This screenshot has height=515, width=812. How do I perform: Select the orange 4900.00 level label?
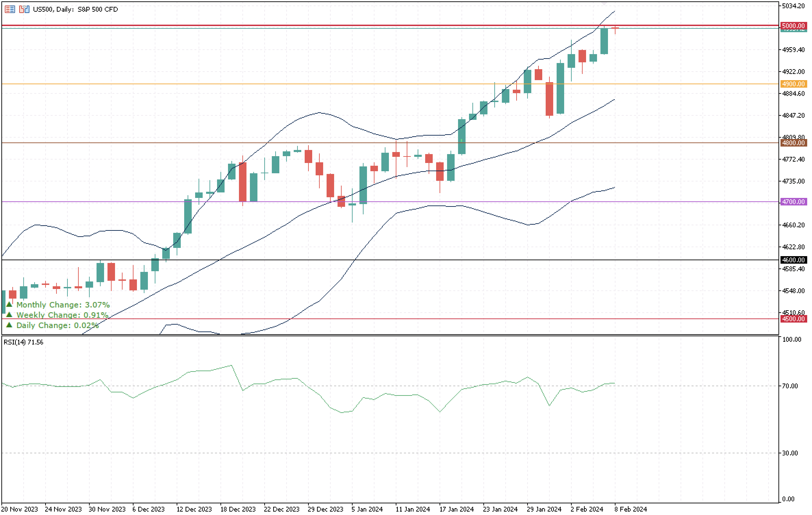pos(794,84)
